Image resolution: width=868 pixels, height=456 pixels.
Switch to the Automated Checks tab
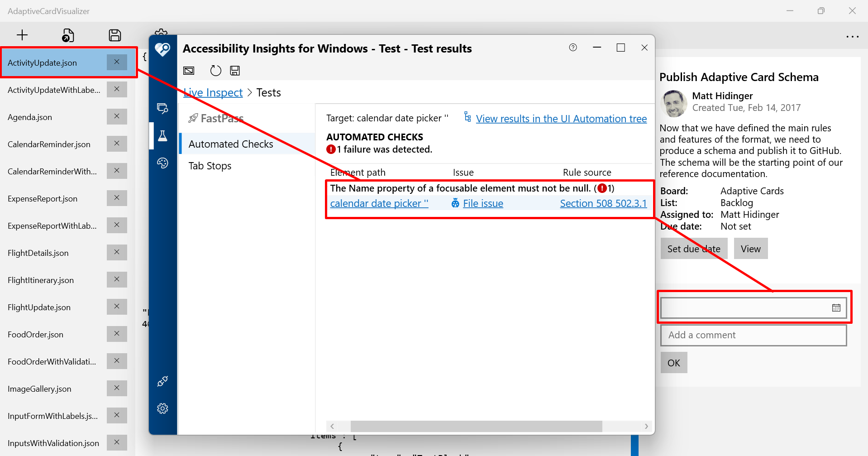(x=230, y=144)
